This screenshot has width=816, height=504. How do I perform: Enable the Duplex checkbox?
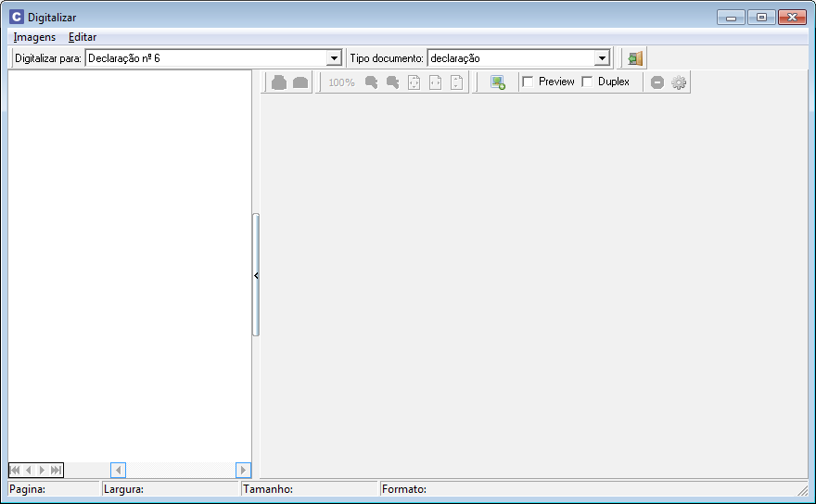pos(587,82)
